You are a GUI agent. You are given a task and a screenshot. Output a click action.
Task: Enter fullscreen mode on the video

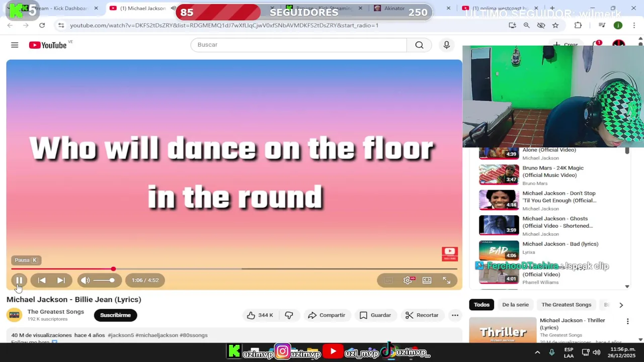tap(446, 280)
